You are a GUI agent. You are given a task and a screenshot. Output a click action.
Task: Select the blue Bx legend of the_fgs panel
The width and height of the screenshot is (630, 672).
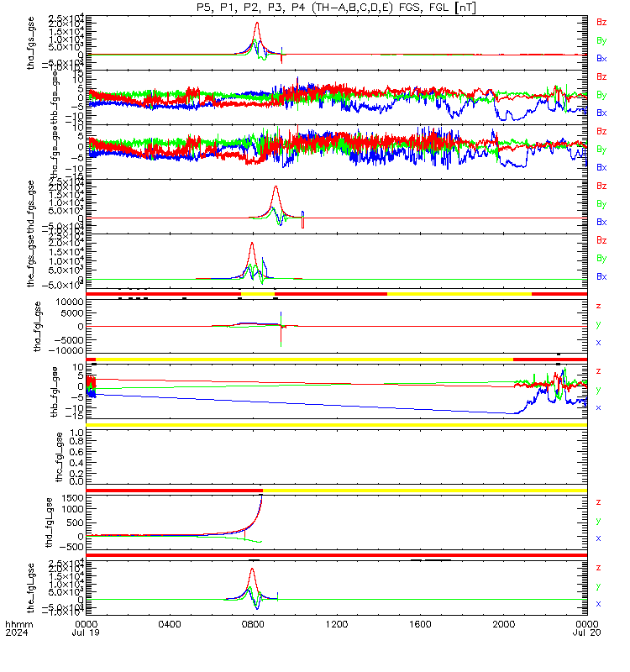pos(601,277)
